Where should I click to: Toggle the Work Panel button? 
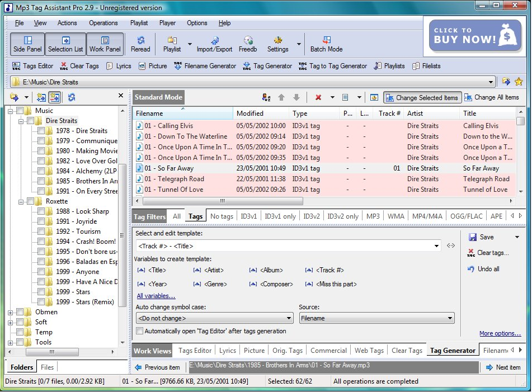[x=105, y=44]
